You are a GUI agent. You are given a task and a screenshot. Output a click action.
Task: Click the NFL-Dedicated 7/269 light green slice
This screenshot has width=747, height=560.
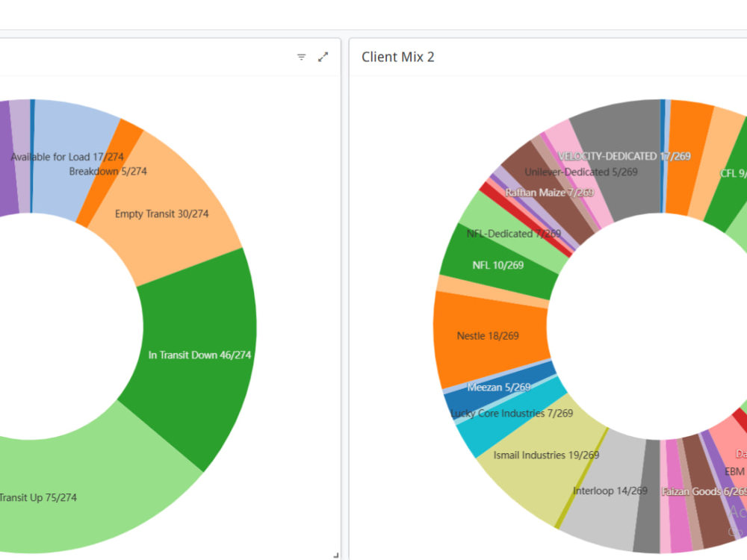coord(514,234)
